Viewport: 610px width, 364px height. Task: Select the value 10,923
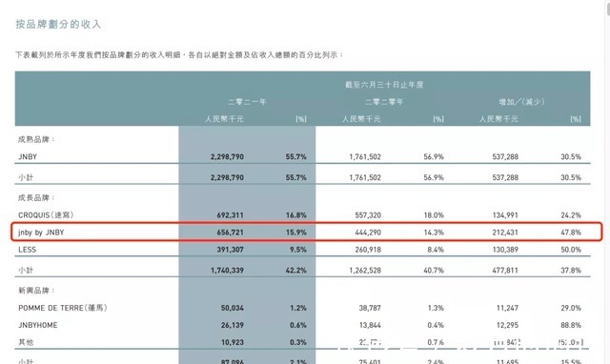pos(233,343)
